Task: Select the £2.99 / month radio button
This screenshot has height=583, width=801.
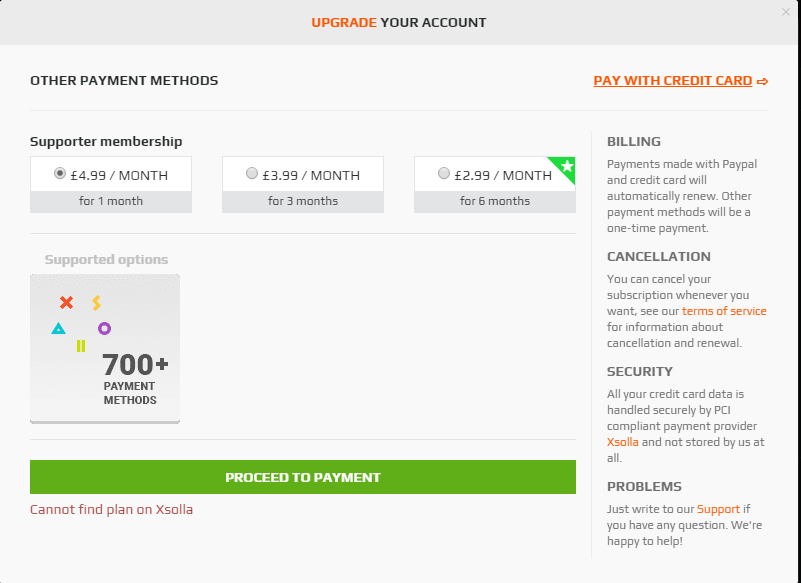Action: point(444,174)
